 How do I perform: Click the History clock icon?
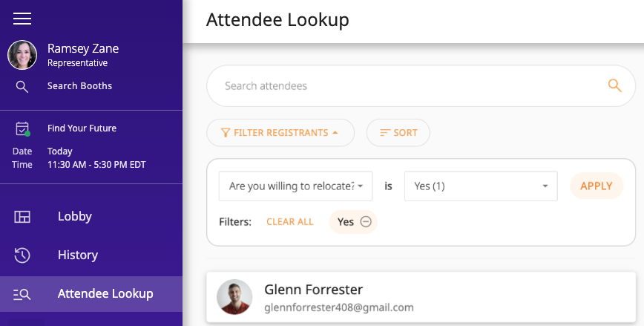click(22, 255)
